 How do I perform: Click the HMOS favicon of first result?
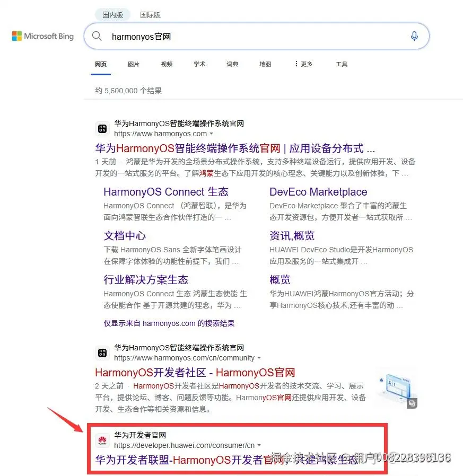point(102,129)
